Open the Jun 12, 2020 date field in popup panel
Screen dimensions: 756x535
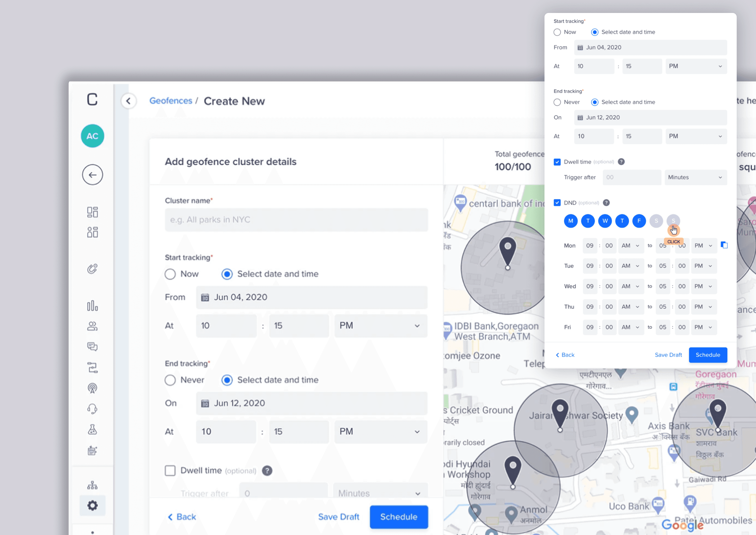[x=651, y=118]
